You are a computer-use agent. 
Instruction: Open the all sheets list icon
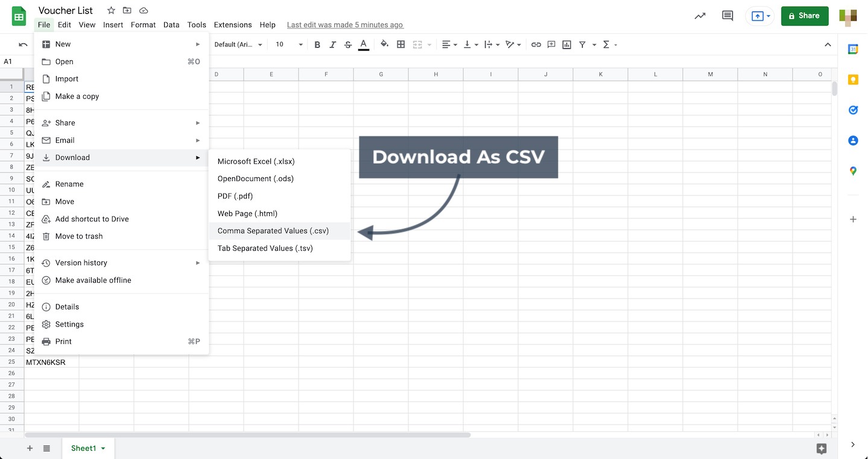click(46, 448)
